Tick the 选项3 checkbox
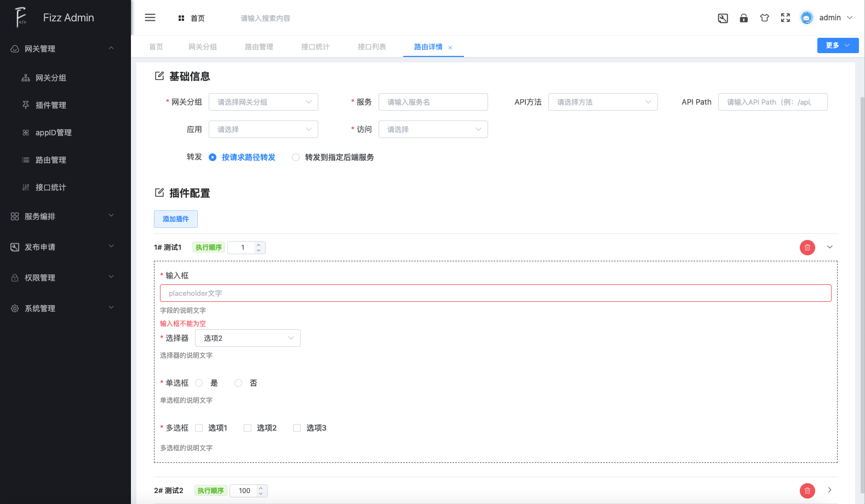Viewport: 865px width, 504px height. tap(297, 428)
